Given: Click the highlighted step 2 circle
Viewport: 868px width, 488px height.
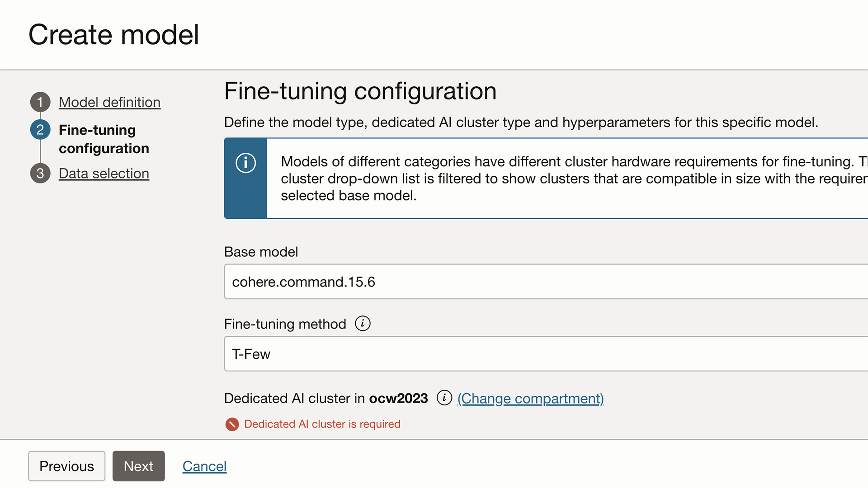Looking at the screenshot, I should pyautogui.click(x=40, y=129).
